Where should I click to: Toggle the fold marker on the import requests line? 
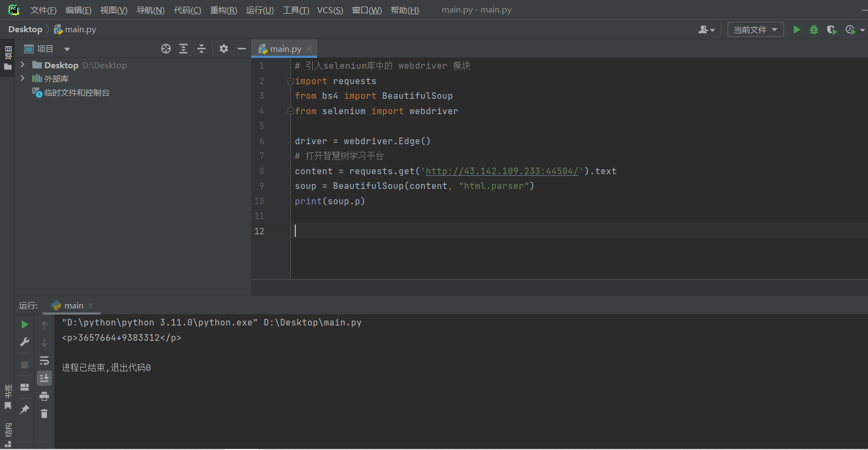pyautogui.click(x=290, y=81)
